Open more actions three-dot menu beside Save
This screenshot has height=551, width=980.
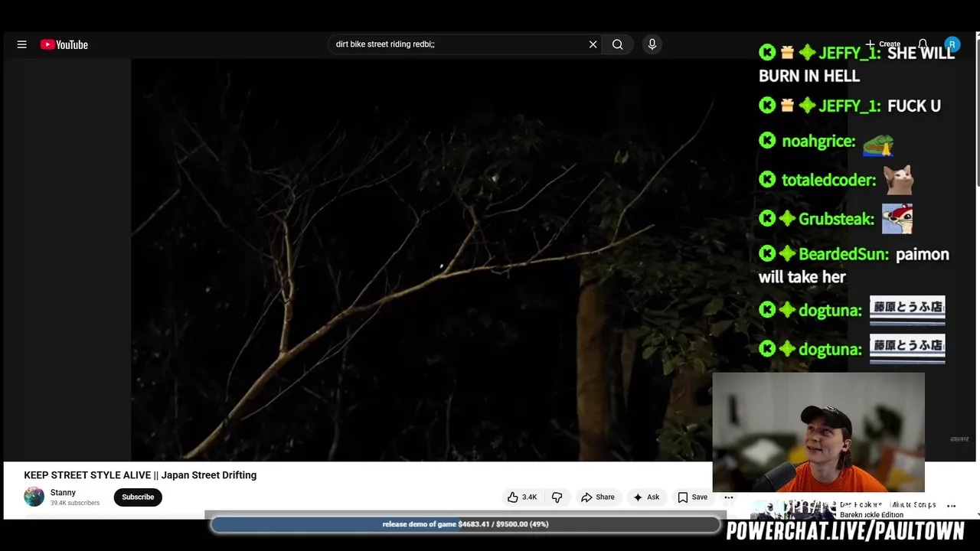(x=729, y=497)
